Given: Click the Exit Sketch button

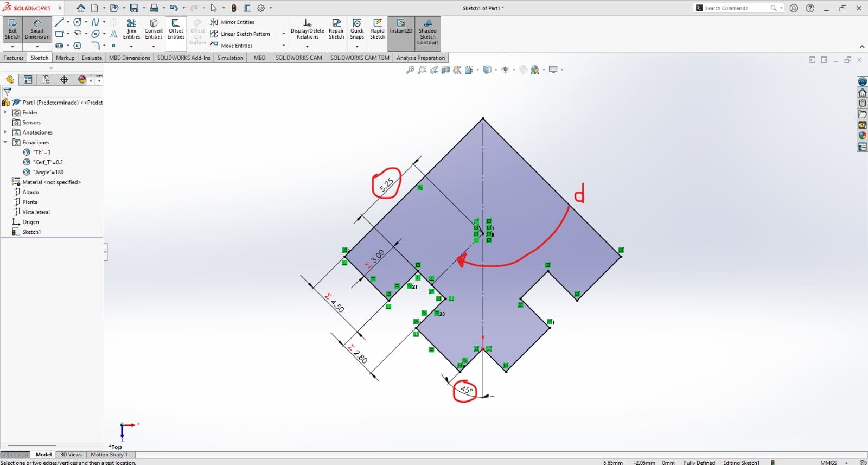Looking at the screenshot, I should (x=12, y=29).
